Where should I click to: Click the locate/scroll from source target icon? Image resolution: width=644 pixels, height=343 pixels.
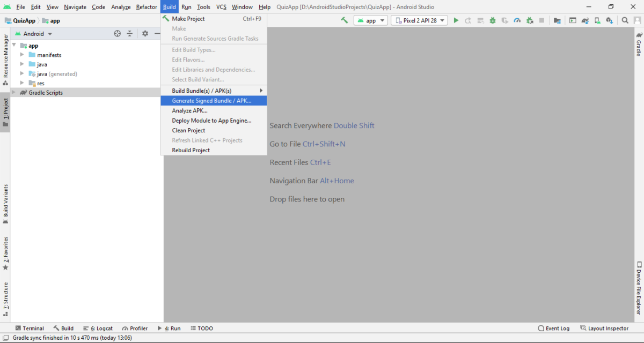click(x=118, y=34)
